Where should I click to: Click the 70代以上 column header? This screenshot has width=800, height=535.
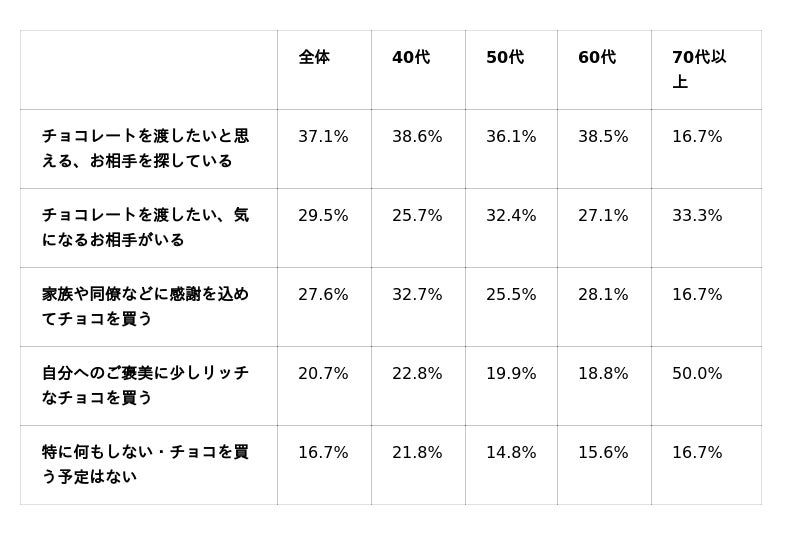pos(699,69)
